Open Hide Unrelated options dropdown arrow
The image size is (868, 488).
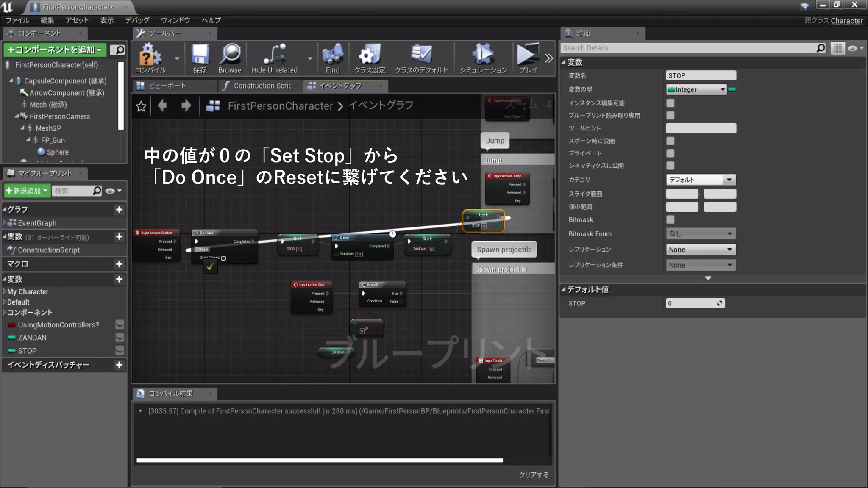coord(310,58)
